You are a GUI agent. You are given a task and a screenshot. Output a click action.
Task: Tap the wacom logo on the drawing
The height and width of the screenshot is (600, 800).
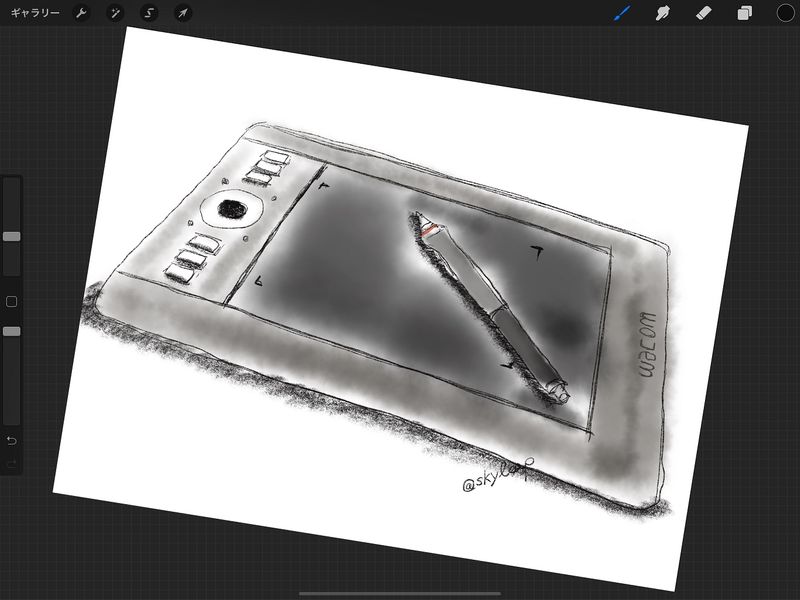(x=645, y=345)
